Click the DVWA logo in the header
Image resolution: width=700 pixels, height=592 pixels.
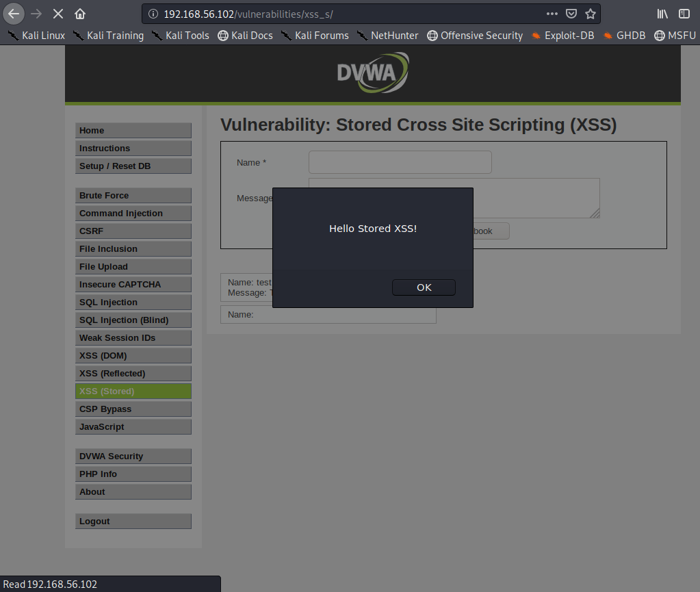373,73
